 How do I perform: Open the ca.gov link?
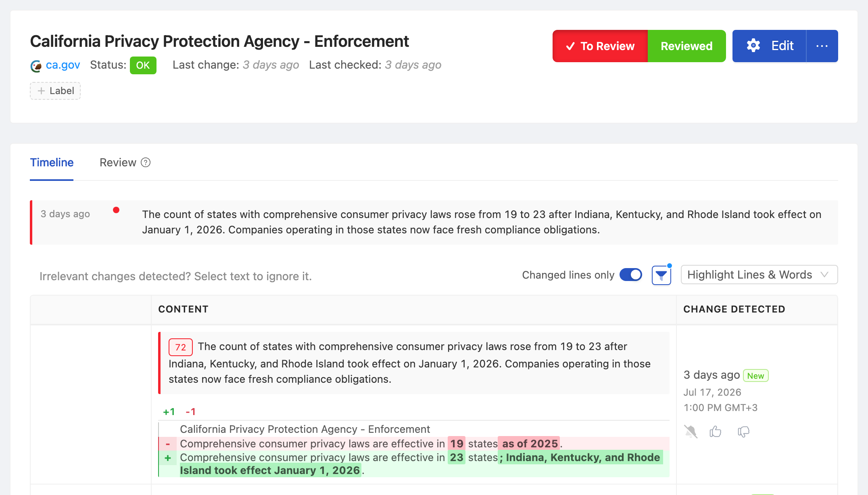click(x=63, y=65)
